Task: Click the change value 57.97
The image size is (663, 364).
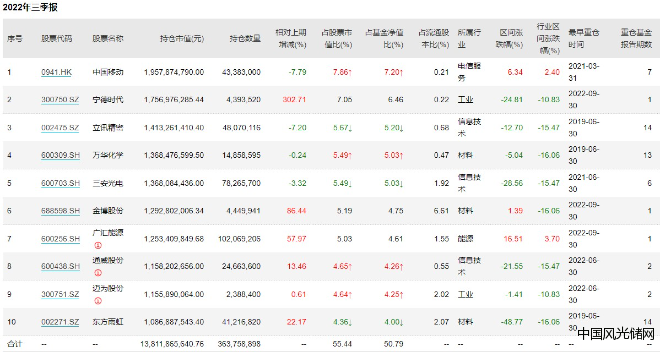Action: (296, 239)
